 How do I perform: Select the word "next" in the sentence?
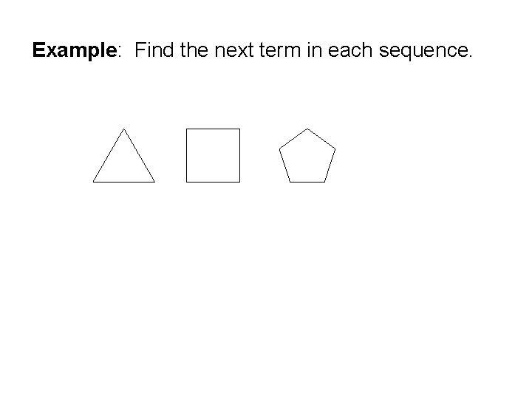pyautogui.click(x=234, y=50)
